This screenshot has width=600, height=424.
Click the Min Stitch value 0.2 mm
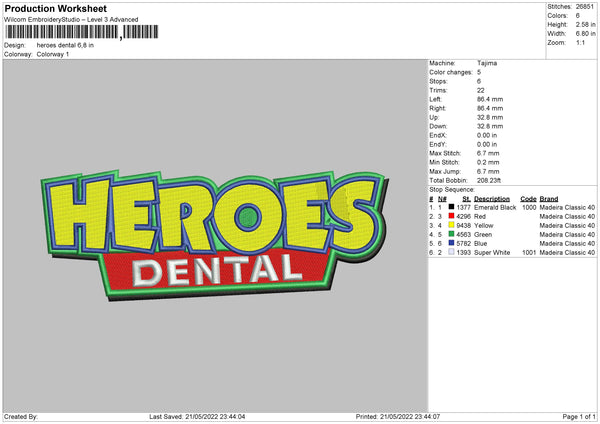coord(488,162)
